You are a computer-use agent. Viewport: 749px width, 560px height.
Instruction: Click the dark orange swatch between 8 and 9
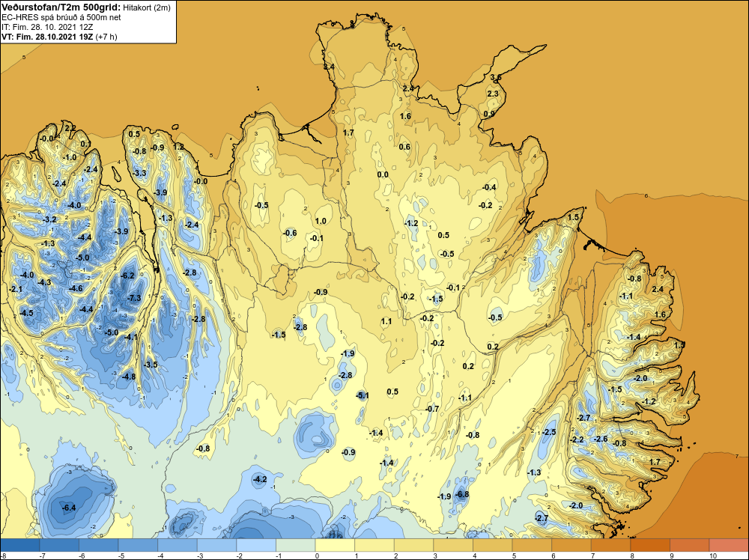[650, 545]
